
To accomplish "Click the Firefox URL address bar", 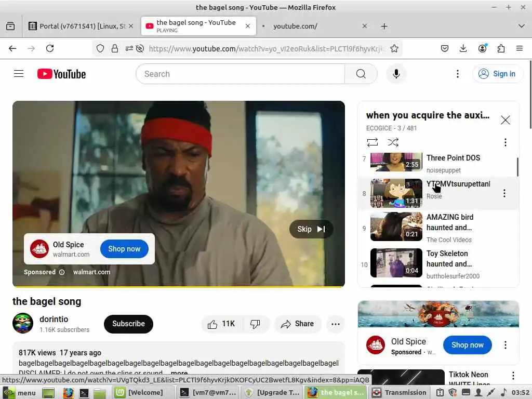I will 267,48.
